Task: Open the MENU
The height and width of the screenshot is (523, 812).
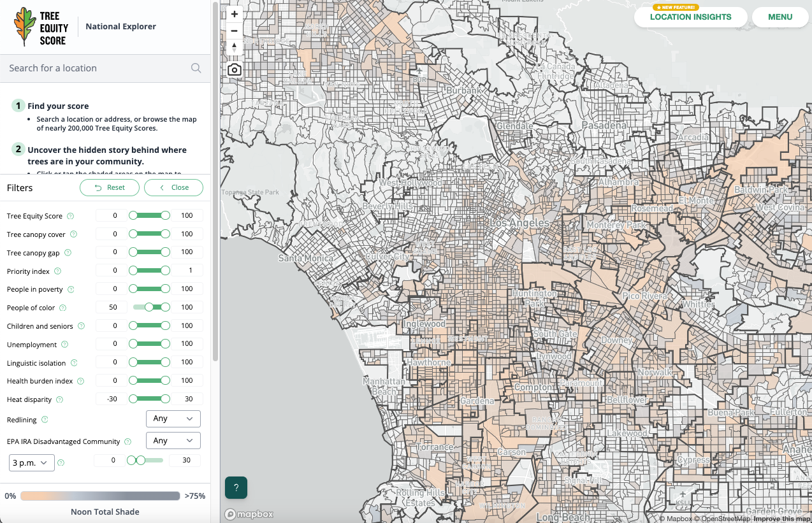Action: 780,17
